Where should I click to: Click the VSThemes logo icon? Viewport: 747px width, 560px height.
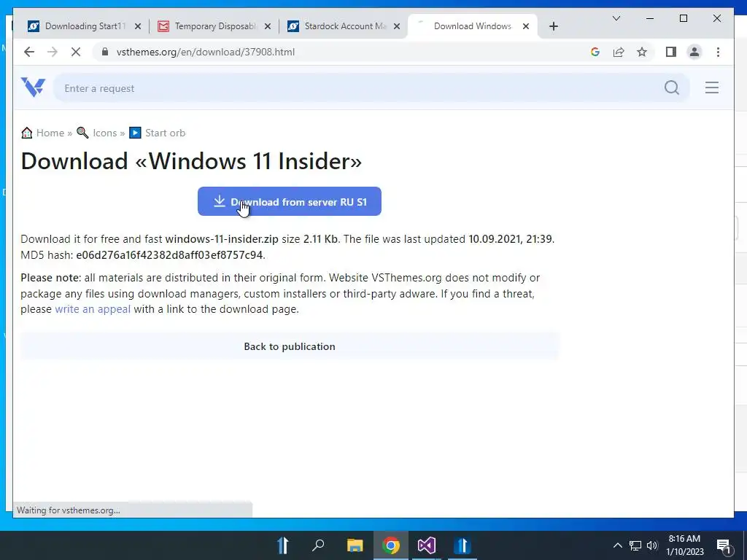coord(33,87)
